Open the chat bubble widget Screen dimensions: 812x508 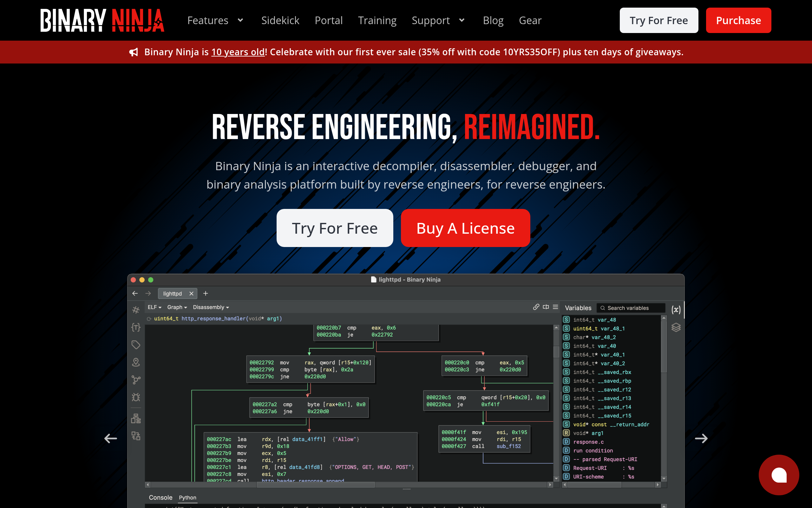coord(779,475)
